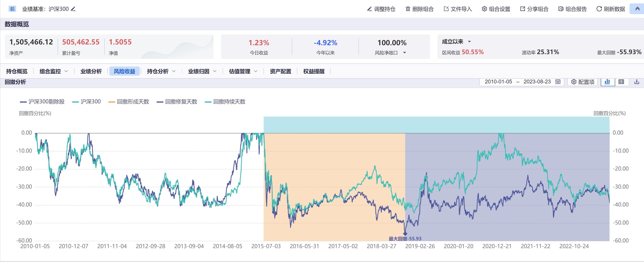
Task: Click the edit pencil beside 沪深300 benchmark
Action: (x=73, y=9)
